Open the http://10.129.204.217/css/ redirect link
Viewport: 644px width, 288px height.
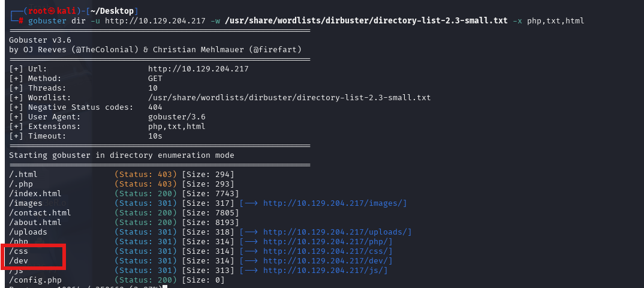[326, 251]
